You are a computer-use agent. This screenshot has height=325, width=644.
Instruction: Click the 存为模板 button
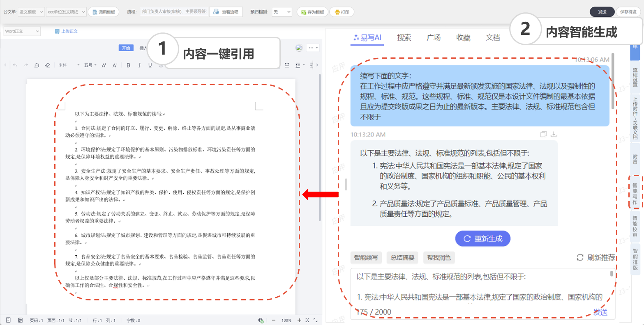click(312, 12)
